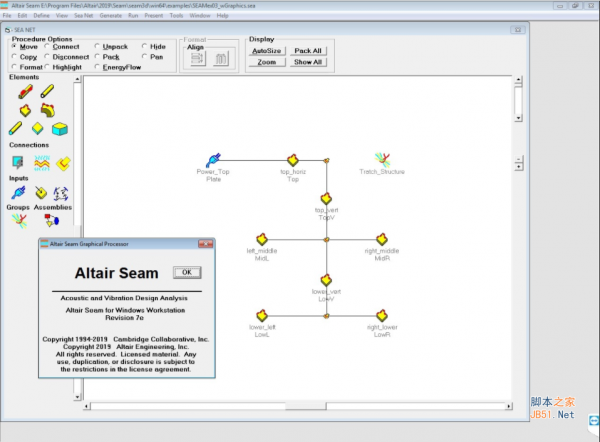The width and height of the screenshot is (600, 442).
Task: Click the AutoSize display button
Action: 267,51
